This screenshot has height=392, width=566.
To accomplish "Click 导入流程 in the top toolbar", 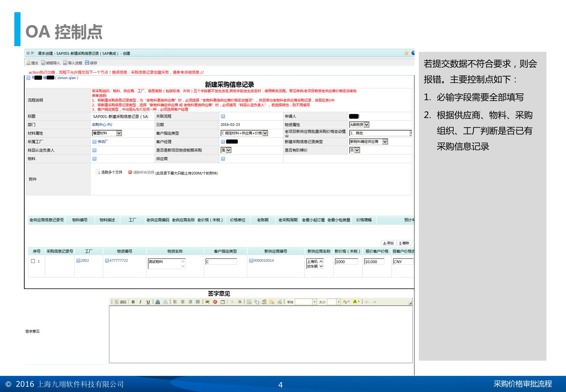I will 72,63.
